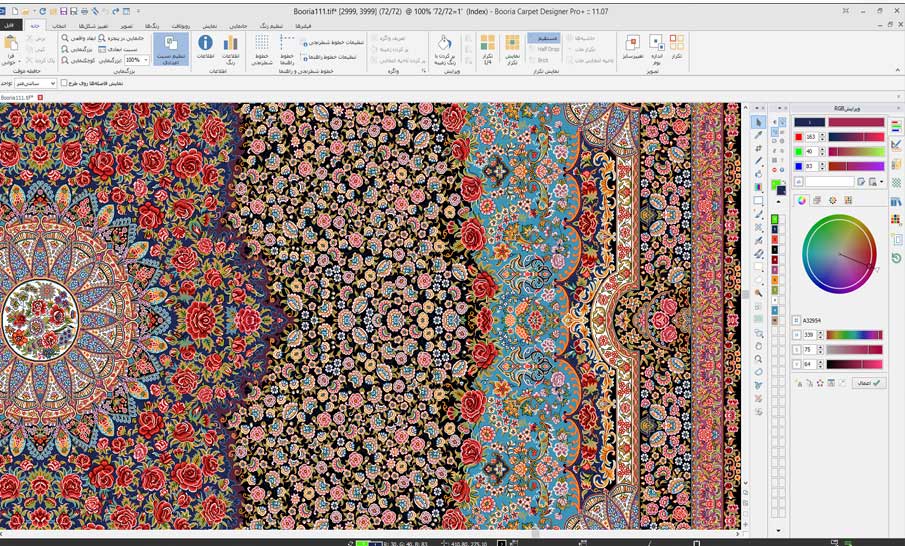Open the Resize (تغییر سایز) image tool
The height and width of the screenshot is (546, 905).
[633, 46]
